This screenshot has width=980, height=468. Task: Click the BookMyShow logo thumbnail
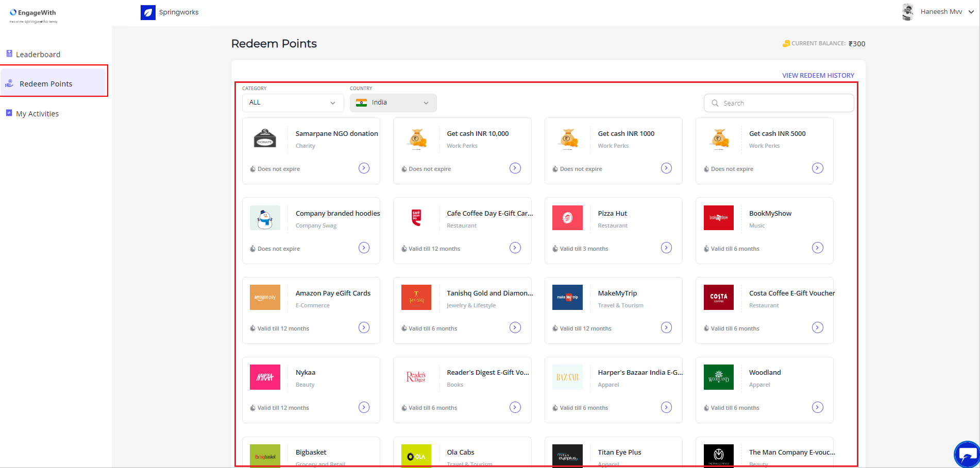[x=718, y=218]
